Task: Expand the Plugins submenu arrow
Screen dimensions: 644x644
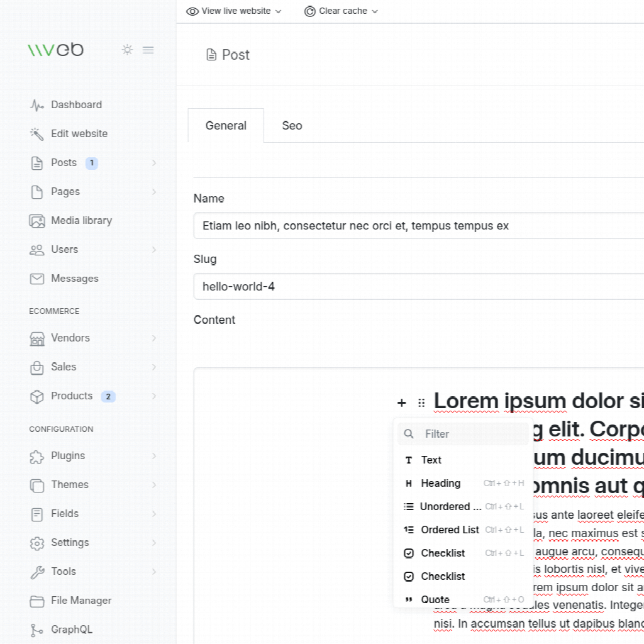Action: coord(154,456)
